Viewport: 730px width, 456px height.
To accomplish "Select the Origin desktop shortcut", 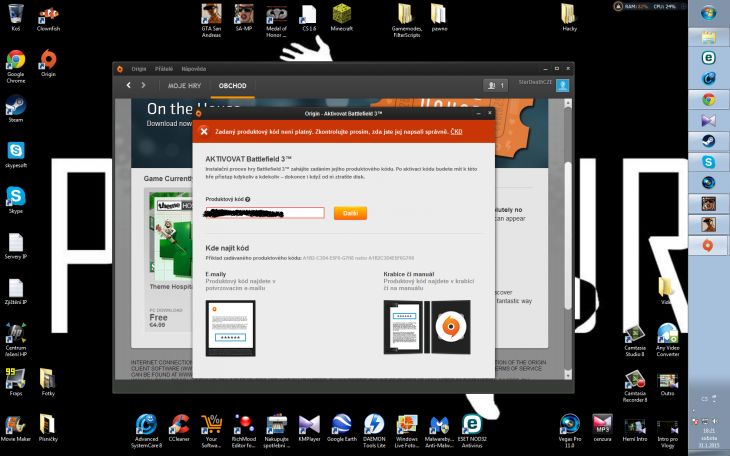I will pos(48,63).
